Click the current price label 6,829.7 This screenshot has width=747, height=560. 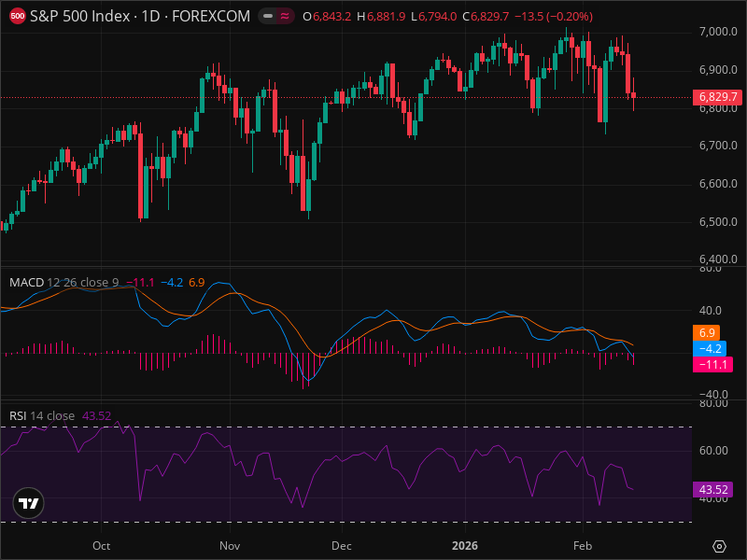[718, 97]
